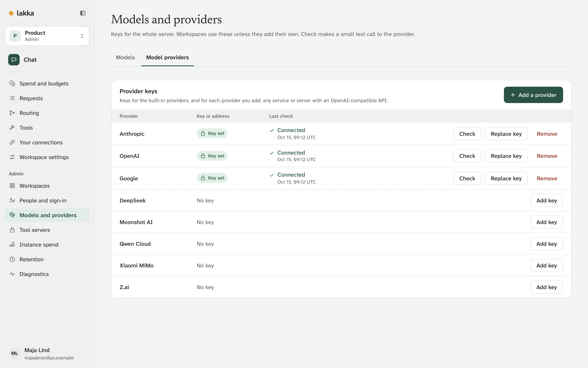Add key for DeepSeek
588x368 pixels.
(546, 201)
